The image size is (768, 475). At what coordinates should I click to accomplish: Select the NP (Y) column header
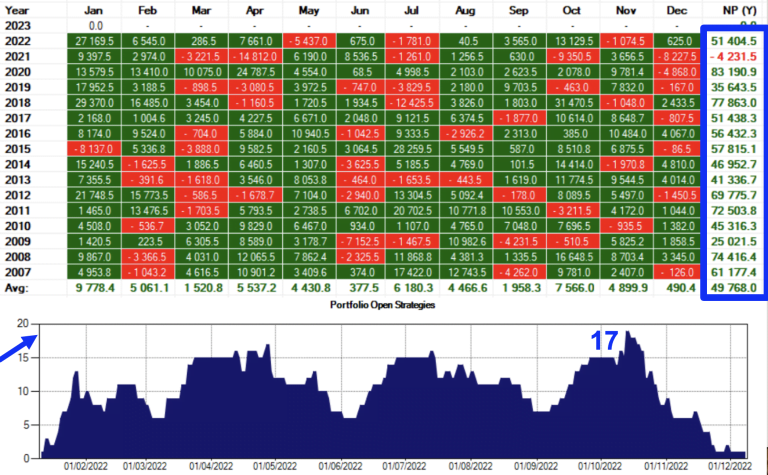pos(734,8)
